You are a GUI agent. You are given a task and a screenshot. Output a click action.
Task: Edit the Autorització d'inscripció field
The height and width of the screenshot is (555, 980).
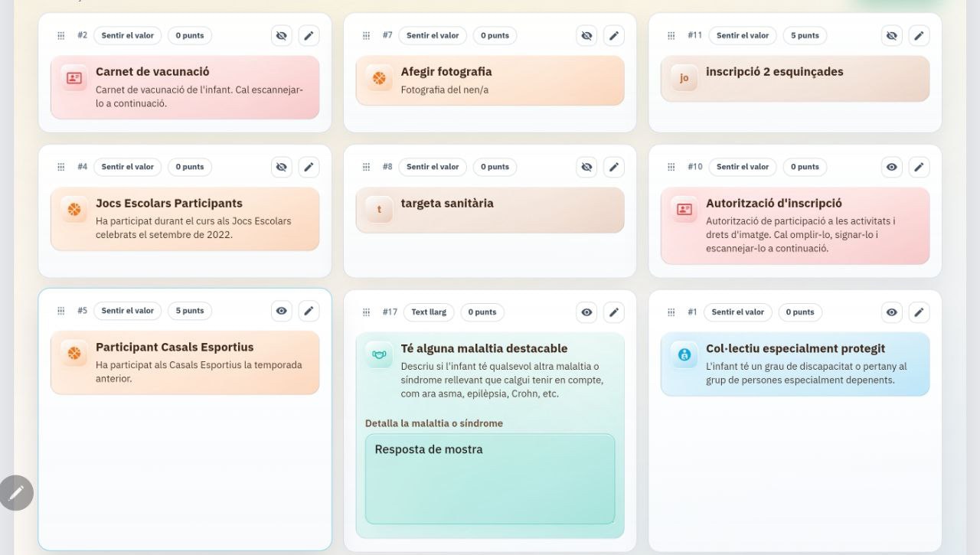coord(920,166)
